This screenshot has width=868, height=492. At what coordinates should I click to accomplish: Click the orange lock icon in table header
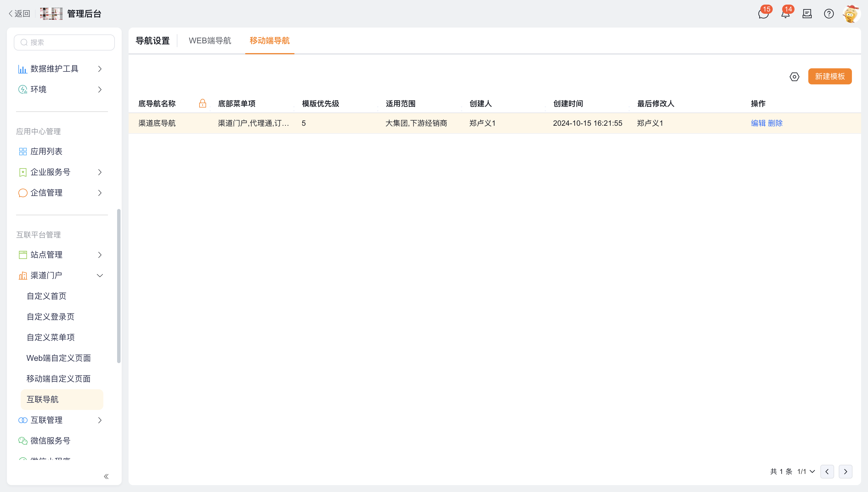click(x=202, y=103)
